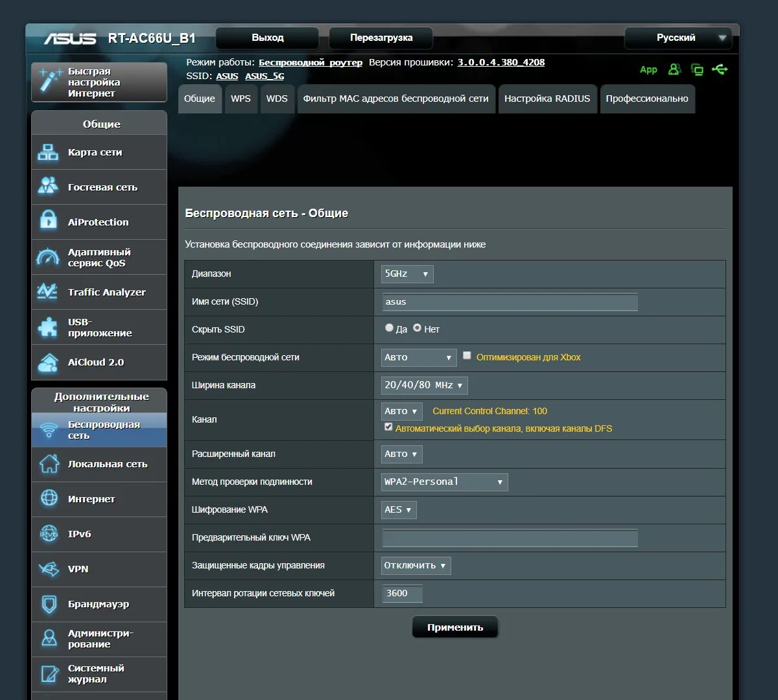This screenshot has height=700, width=778.
Task: Open System log (Системный журнал) notepad icon
Action: (49, 673)
